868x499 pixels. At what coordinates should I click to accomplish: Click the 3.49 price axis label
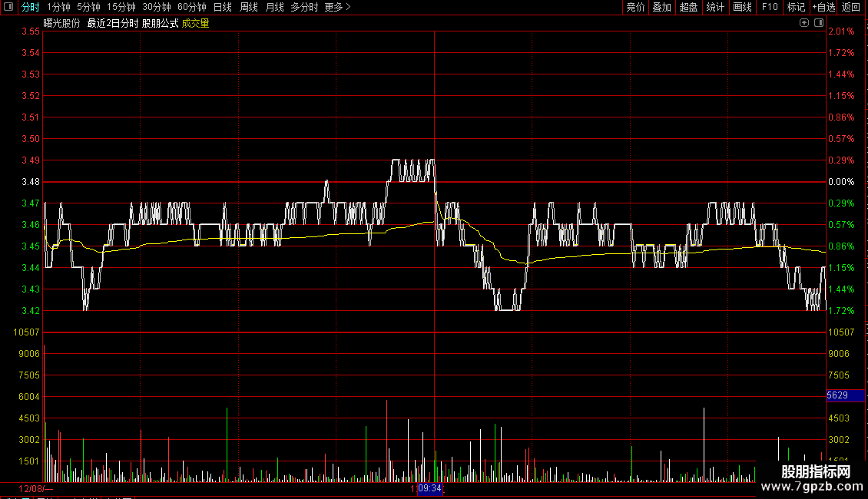31,160
